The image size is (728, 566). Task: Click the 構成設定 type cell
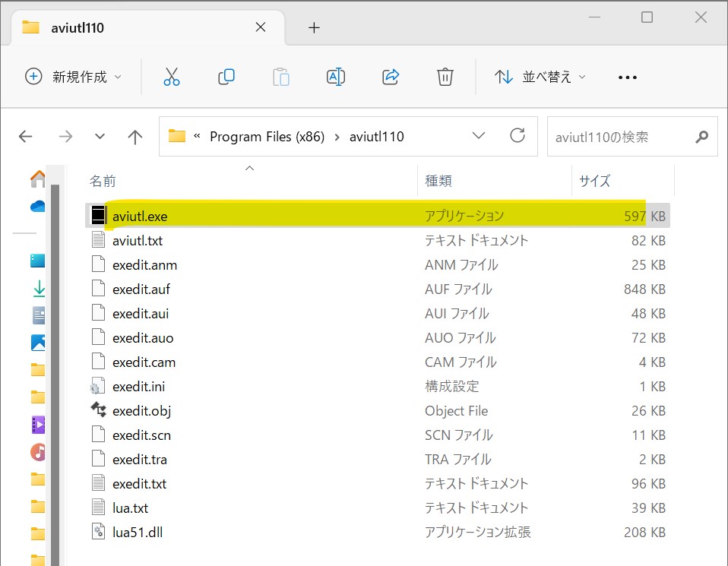(x=451, y=386)
